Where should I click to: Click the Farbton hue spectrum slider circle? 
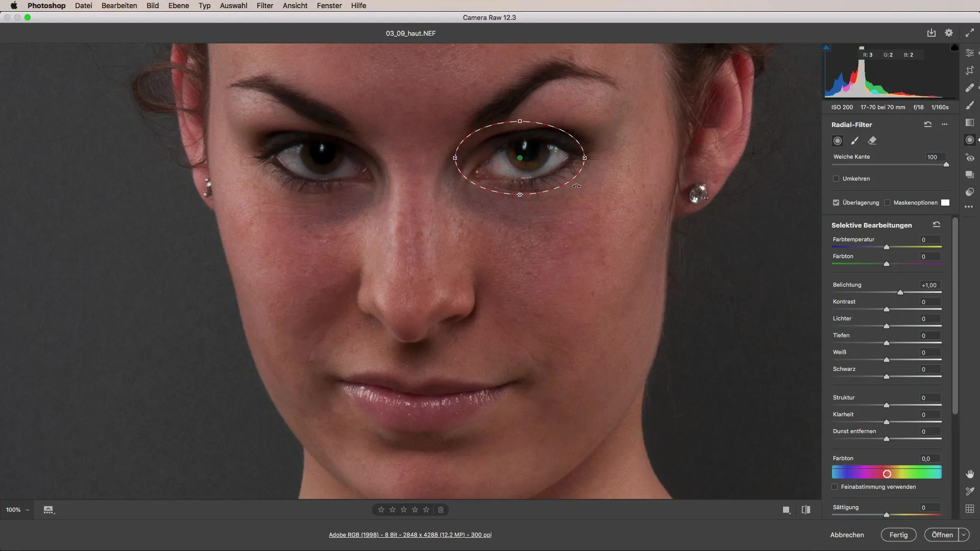pyautogui.click(x=887, y=474)
